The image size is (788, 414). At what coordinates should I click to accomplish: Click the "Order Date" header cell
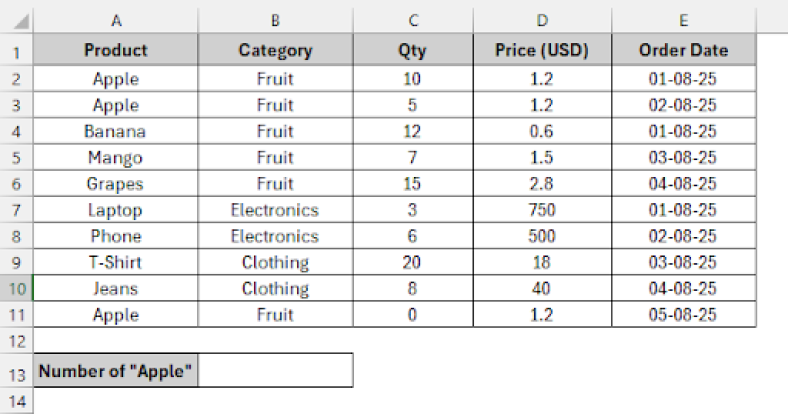[683, 51]
